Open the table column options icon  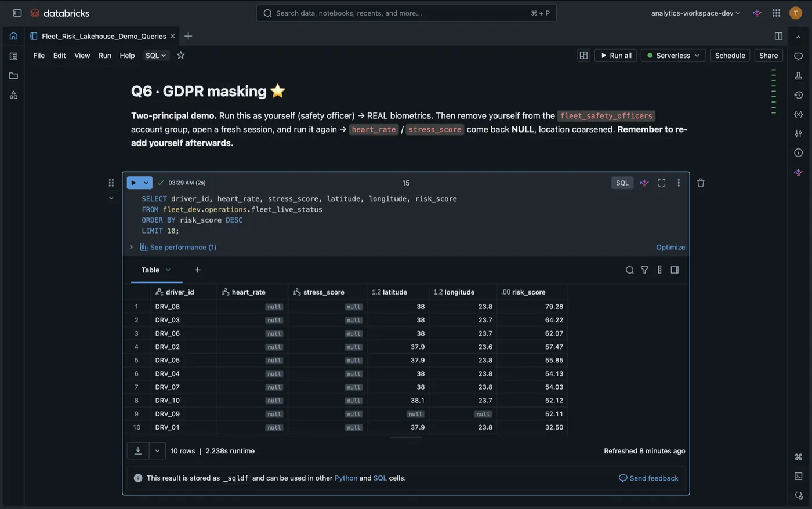click(x=659, y=270)
